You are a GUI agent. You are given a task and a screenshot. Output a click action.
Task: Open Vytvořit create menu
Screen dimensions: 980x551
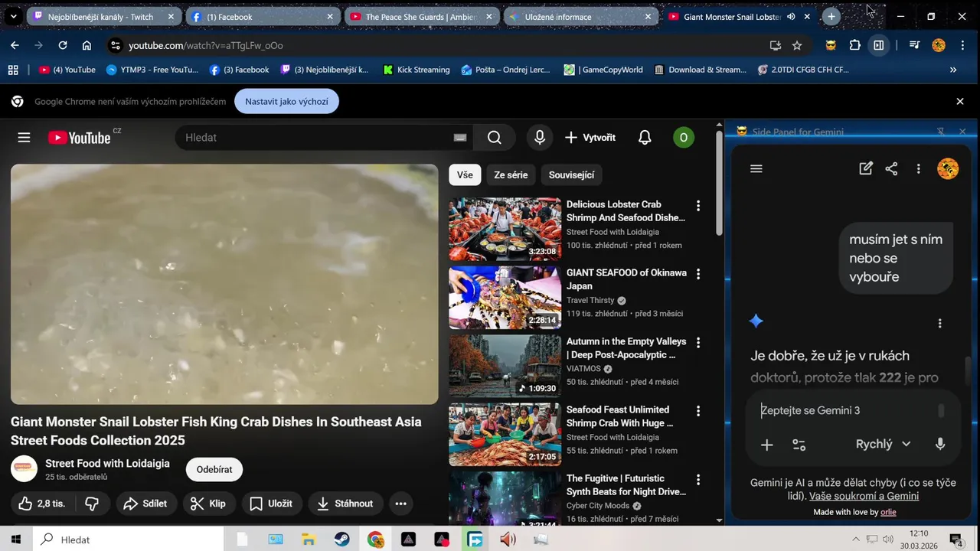590,138
